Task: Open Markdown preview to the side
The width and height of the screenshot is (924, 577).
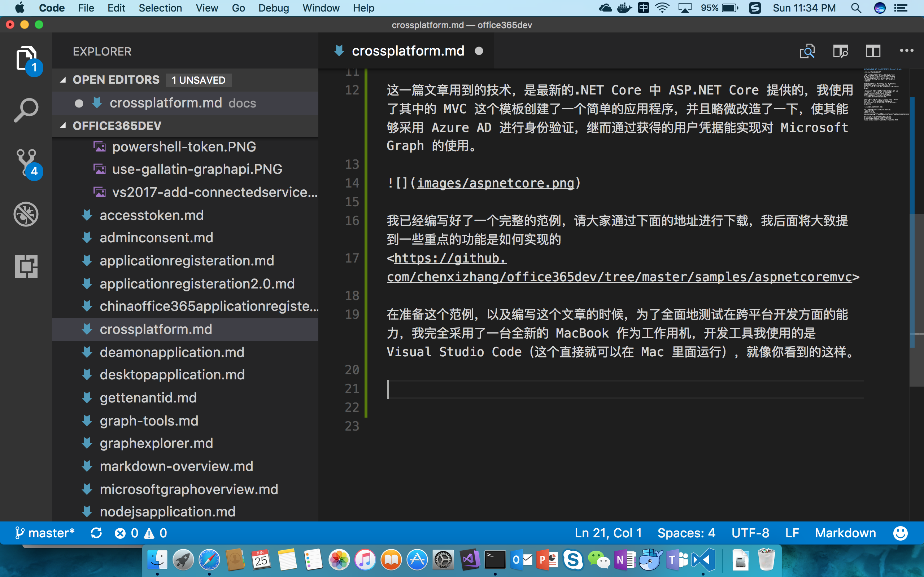Action: click(x=840, y=51)
